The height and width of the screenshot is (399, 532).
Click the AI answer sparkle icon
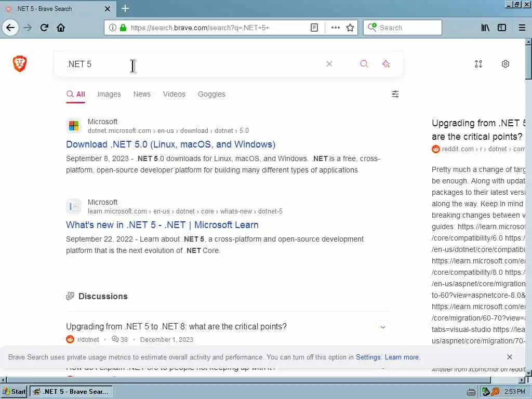click(386, 64)
